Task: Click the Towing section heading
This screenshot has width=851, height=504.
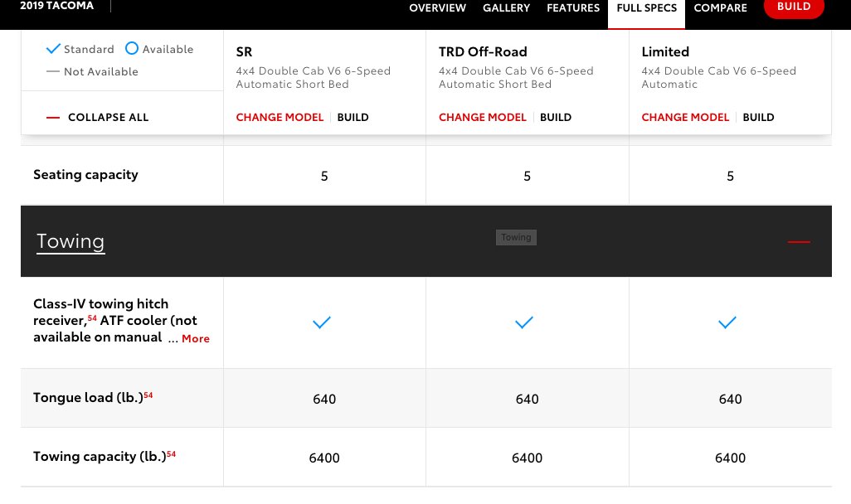Action: point(71,241)
